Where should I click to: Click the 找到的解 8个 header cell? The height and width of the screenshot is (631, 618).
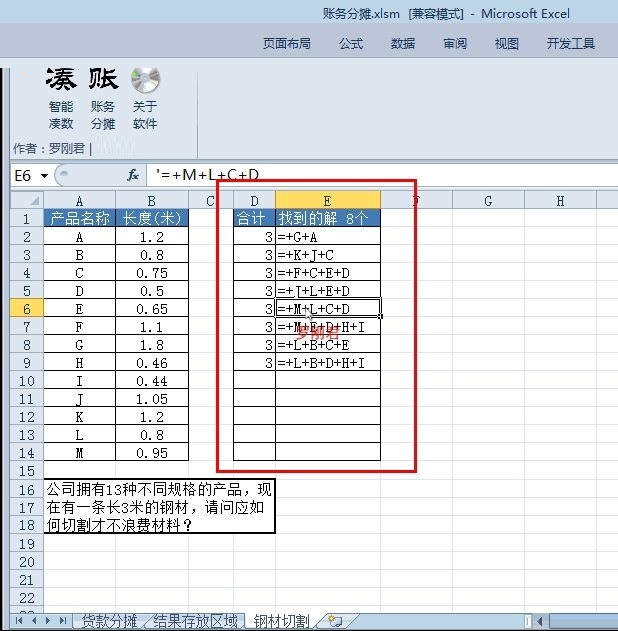(328, 218)
